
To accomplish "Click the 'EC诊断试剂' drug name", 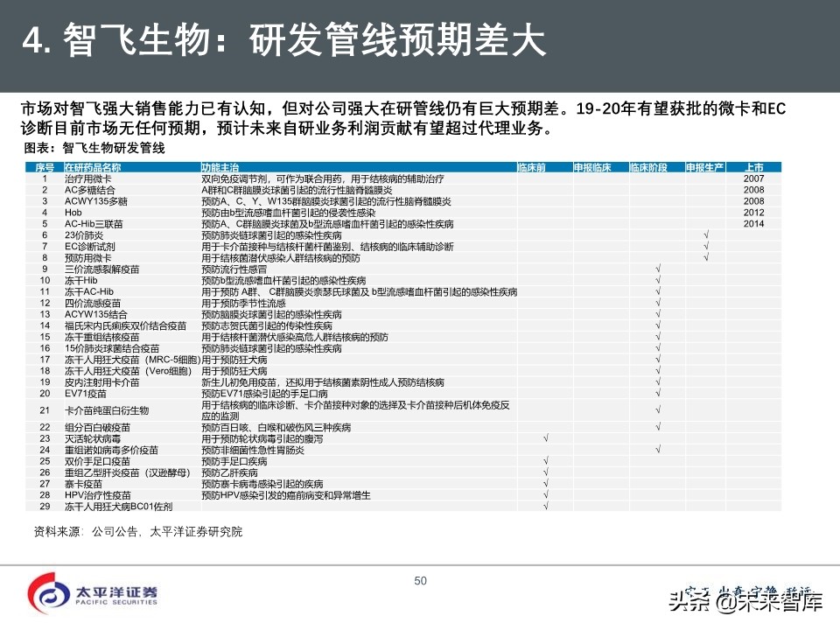I will [89, 247].
